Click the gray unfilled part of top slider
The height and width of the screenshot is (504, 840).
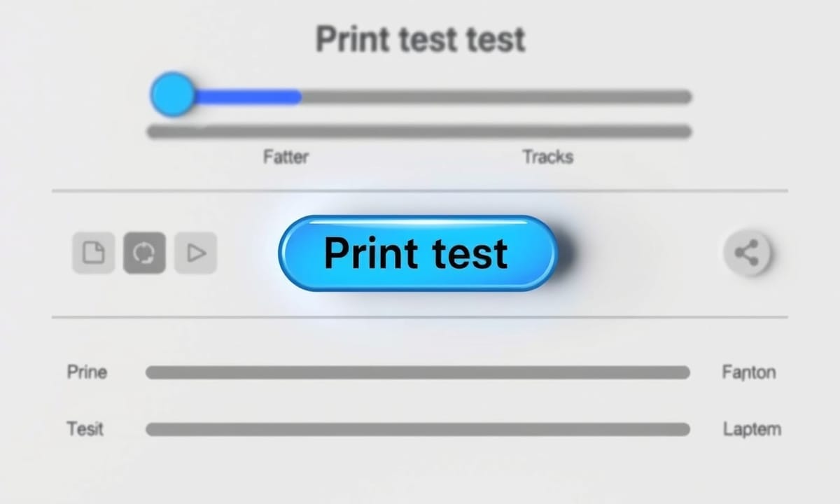pos(496,97)
